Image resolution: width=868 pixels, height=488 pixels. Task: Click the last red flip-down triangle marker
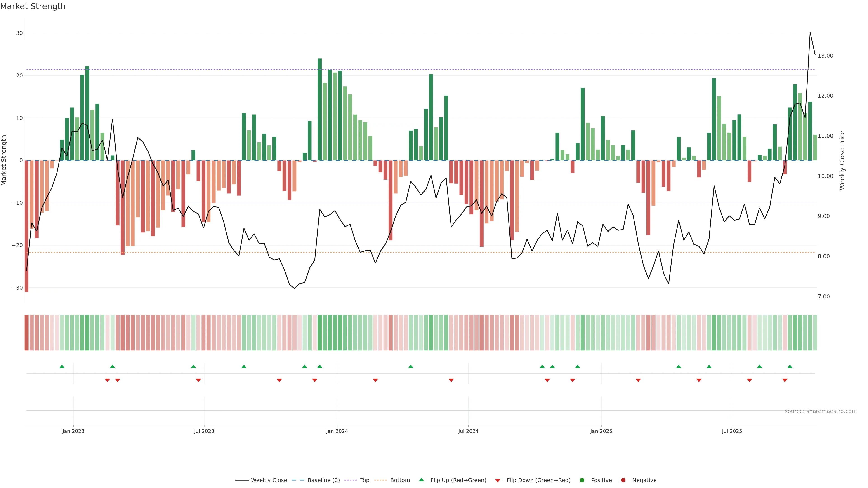point(785,380)
